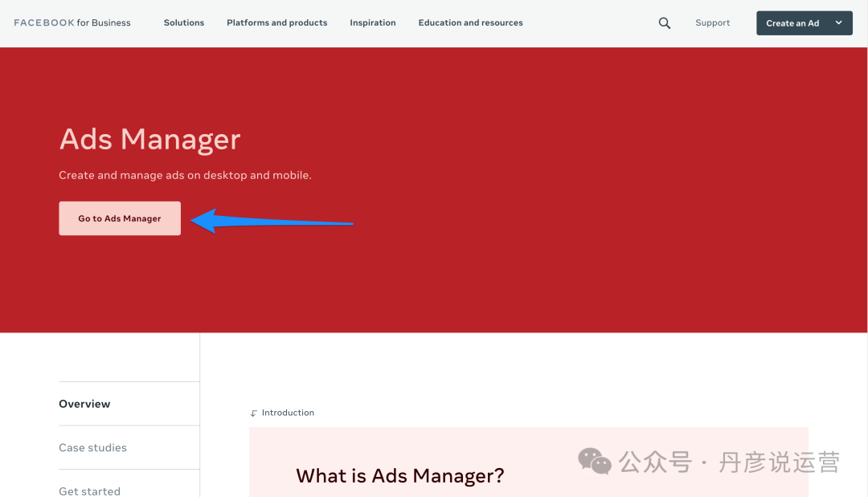The width and height of the screenshot is (868, 497).
Task: Open the Get started sidebar item
Action: (x=89, y=491)
